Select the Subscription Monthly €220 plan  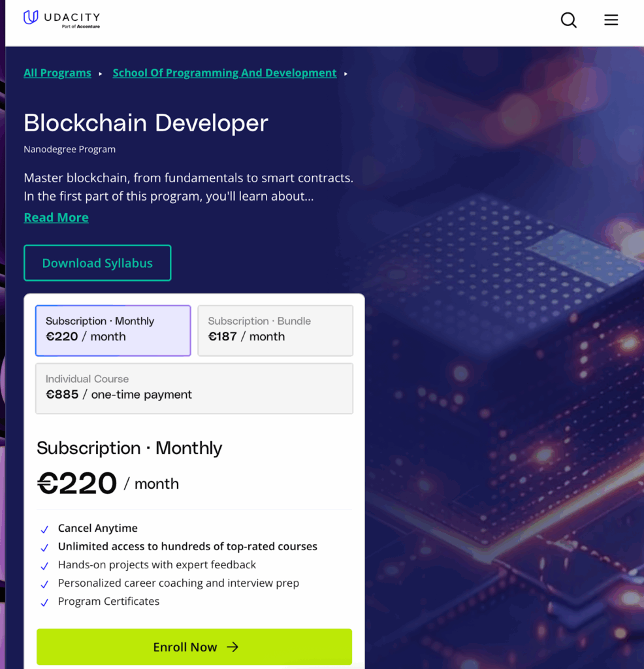click(113, 330)
